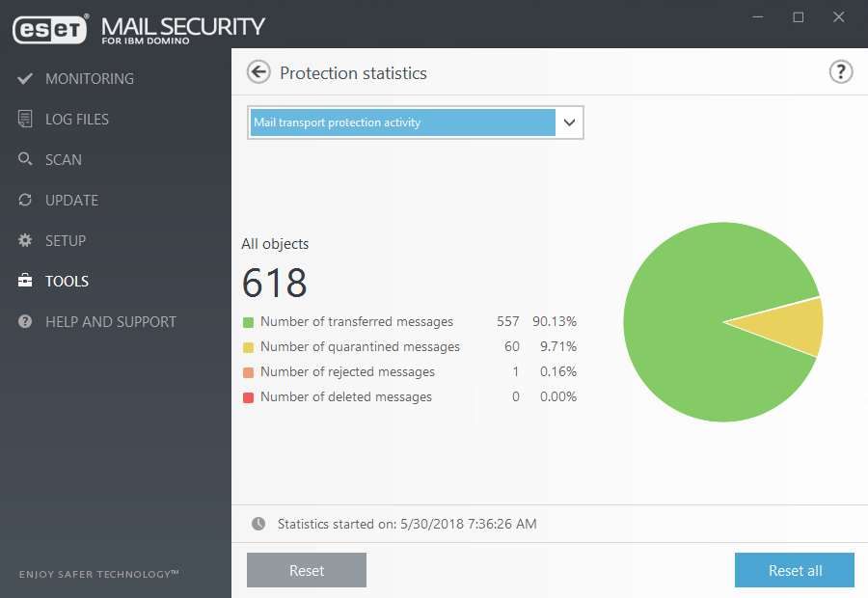This screenshot has height=598, width=868.
Task: Expand the statistics dropdown chevron
Action: pos(569,122)
